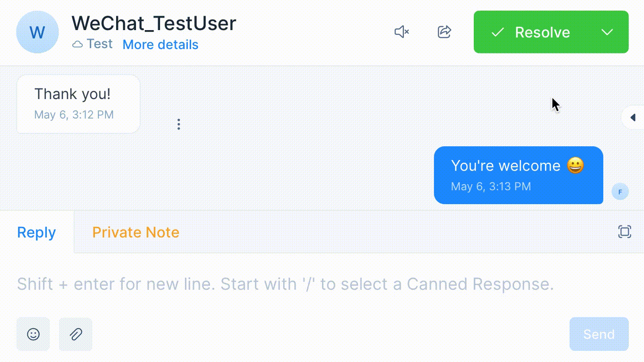Image resolution: width=644 pixels, height=362 pixels.
Task: Click the Resolve button
Action: [x=532, y=32]
